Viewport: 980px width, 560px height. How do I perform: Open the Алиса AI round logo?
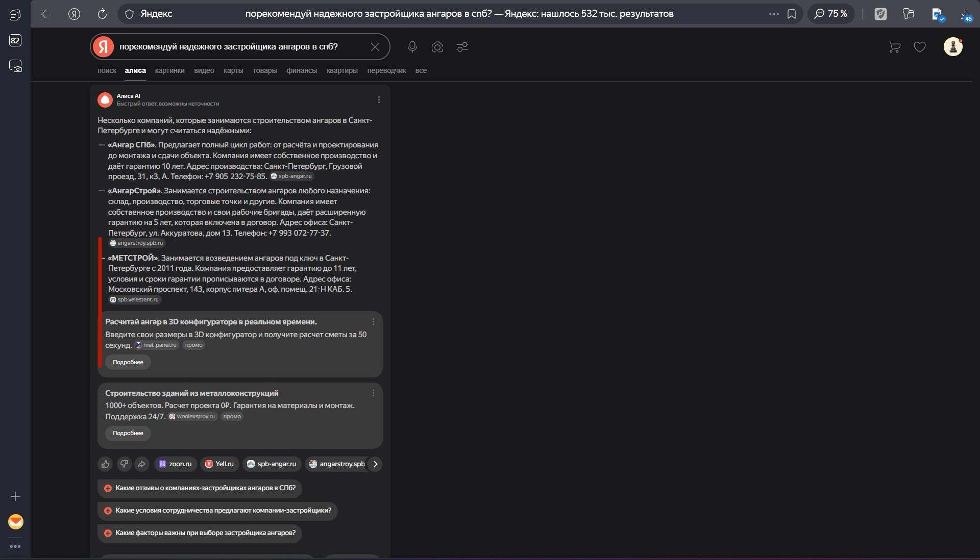(x=105, y=99)
